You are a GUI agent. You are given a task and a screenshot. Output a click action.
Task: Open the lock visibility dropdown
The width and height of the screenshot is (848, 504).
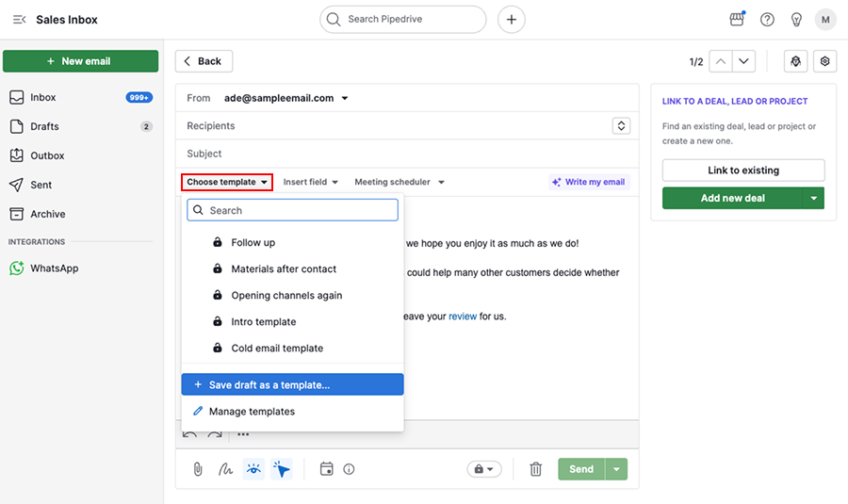[484, 469]
